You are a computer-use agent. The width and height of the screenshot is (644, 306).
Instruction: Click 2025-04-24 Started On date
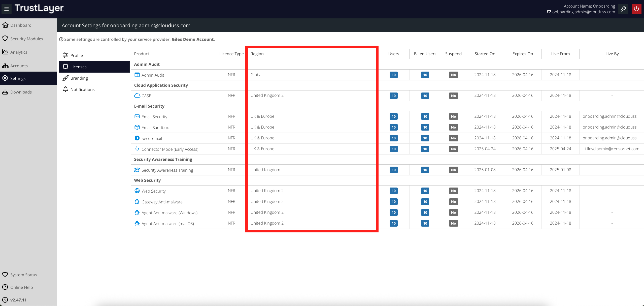point(485,149)
